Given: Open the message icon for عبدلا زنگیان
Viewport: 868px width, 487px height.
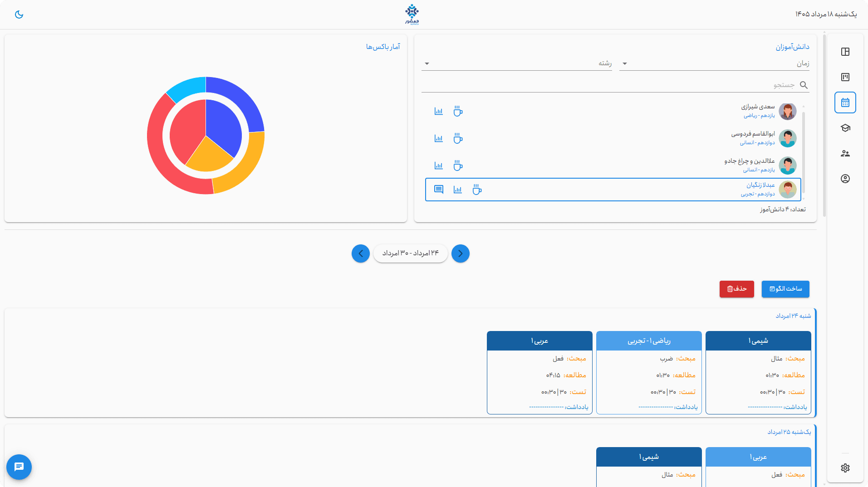Looking at the screenshot, I should pyautogui.click(x=438, y=190).
